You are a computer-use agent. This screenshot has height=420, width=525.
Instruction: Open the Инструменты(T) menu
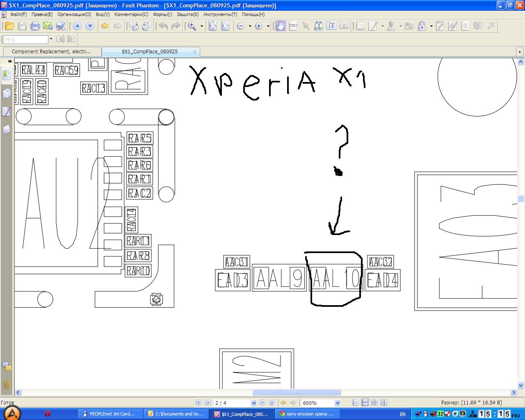point(220,14)
